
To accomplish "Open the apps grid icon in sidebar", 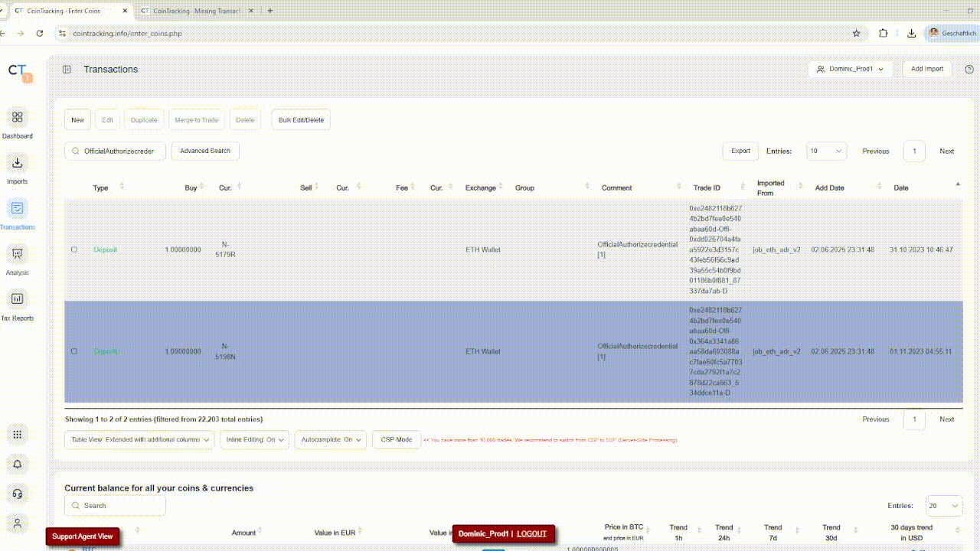I will tap(18, 435).
